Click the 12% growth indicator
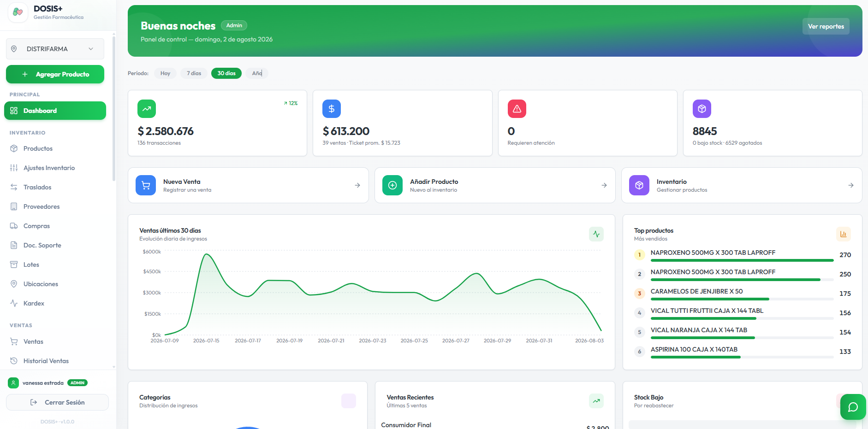This screenshot has width=868, height=429. click(291, 103)
